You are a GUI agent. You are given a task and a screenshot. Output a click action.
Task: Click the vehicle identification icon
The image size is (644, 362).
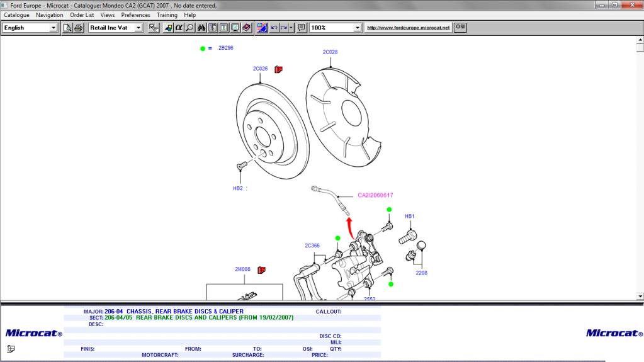(168, 28)
